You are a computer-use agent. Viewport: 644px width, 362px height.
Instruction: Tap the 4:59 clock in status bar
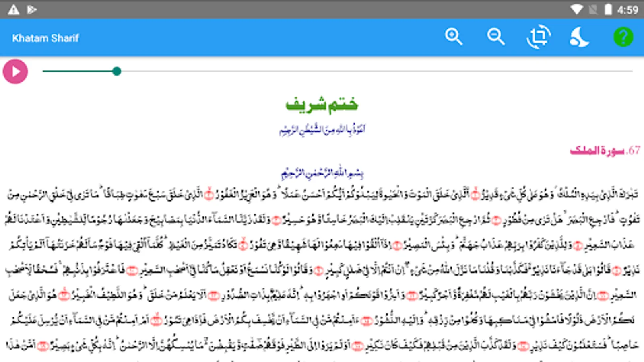point(628,10)
